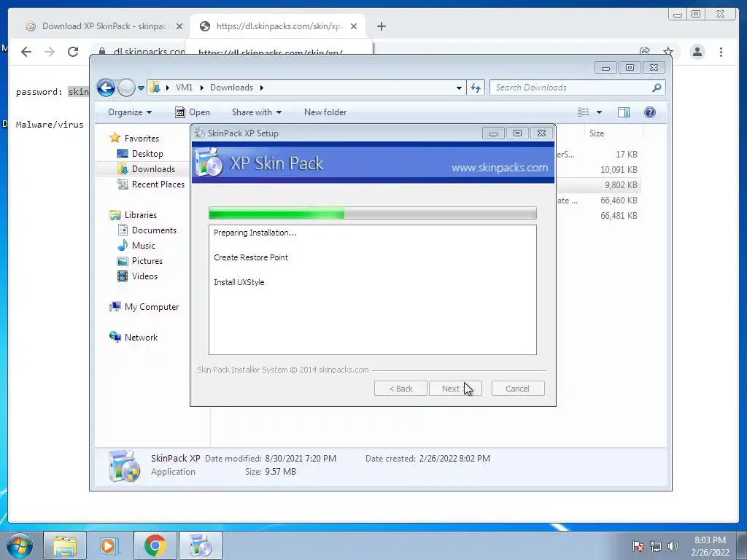The height and width of the screenshot is (560, 747).
Task: Click the Next button in SkinPack setup
Action: pyautogui.click(x=455, y=389)
